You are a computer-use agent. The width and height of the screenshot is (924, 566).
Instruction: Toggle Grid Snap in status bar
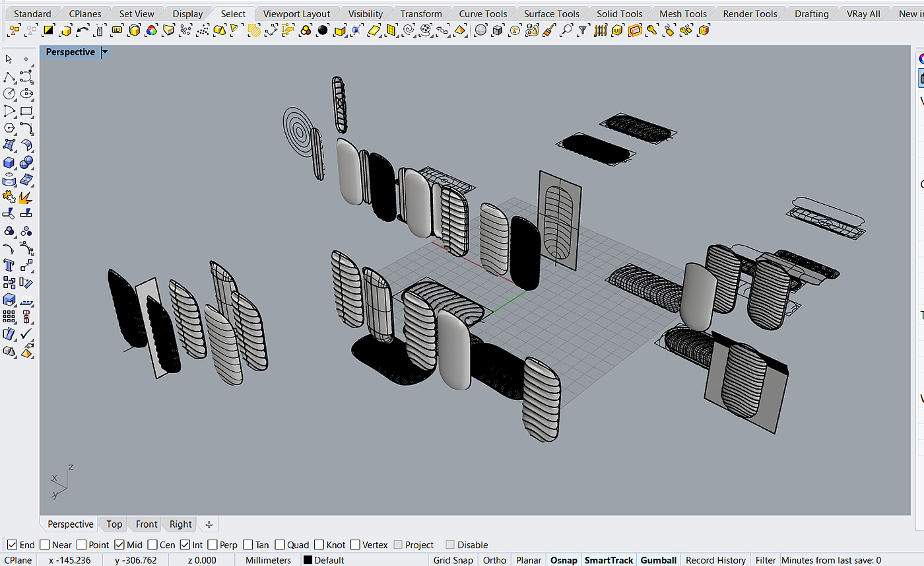[453, 560]
